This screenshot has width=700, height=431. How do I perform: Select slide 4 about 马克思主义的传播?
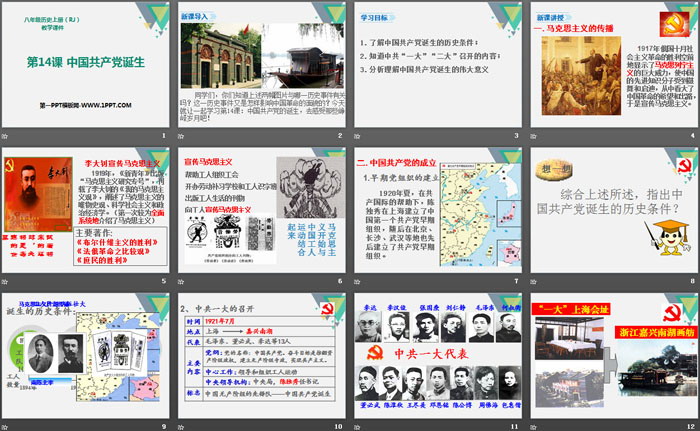(614, 65)
